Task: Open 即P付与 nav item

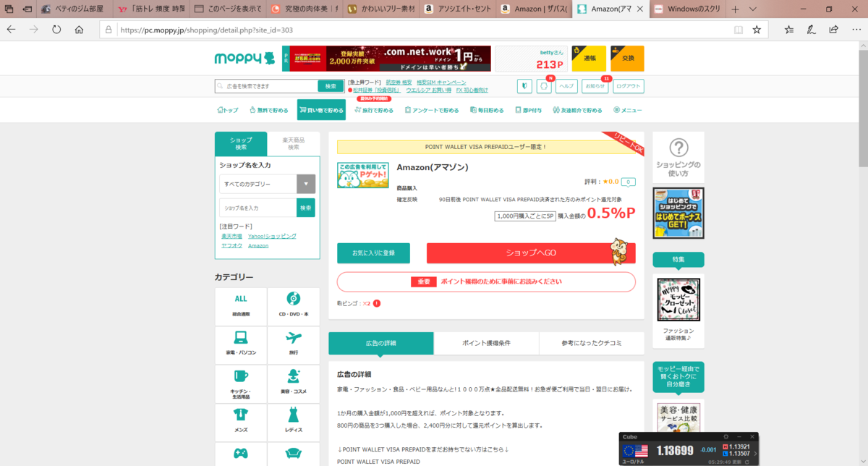Action: (528, 110)
